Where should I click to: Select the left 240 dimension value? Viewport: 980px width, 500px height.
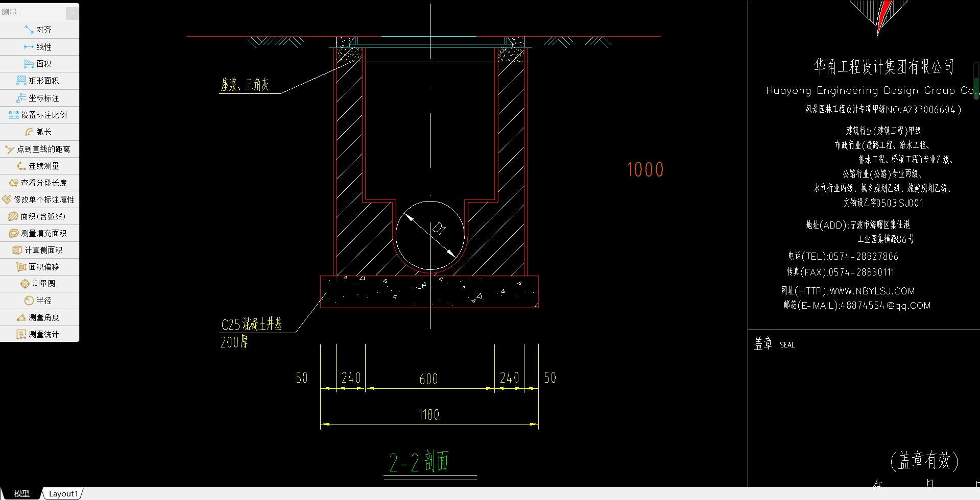[x=351, y=378]
